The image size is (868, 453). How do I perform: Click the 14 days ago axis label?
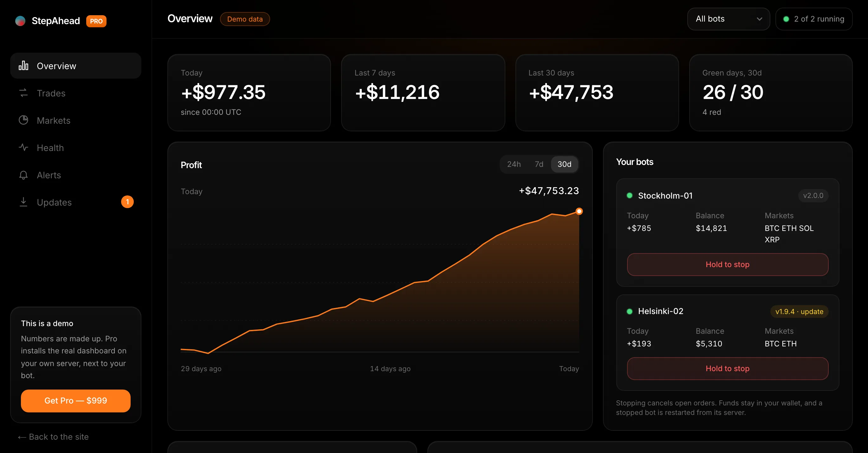click(390, 369)
